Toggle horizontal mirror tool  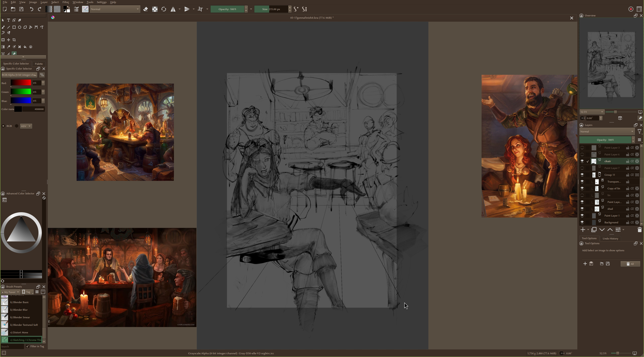173,9
